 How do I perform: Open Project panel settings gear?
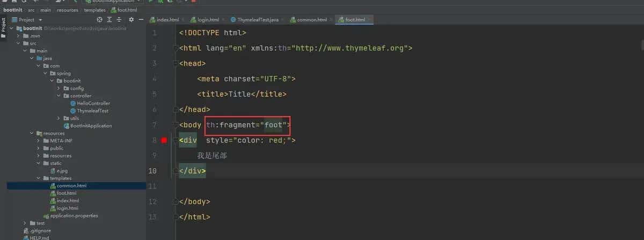132,20
